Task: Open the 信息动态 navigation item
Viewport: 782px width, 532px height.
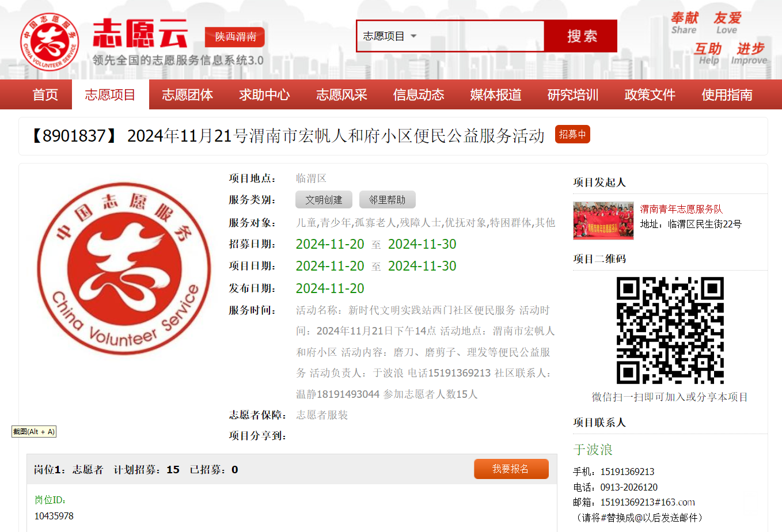Action: [419, 95]
